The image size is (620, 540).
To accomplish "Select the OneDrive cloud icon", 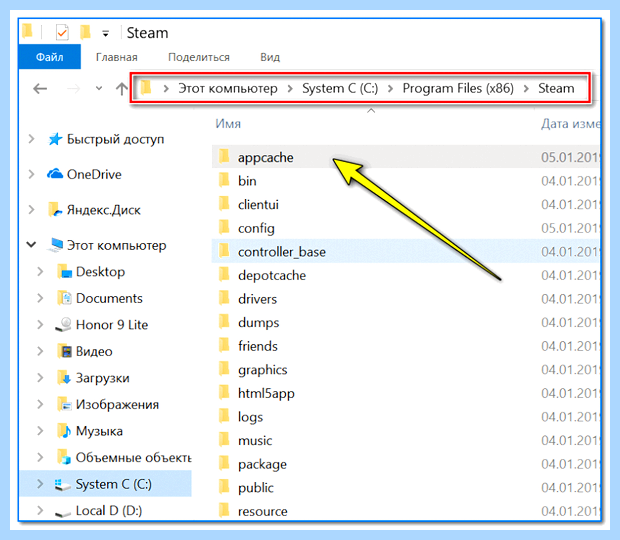I will [x=55, y=174].
